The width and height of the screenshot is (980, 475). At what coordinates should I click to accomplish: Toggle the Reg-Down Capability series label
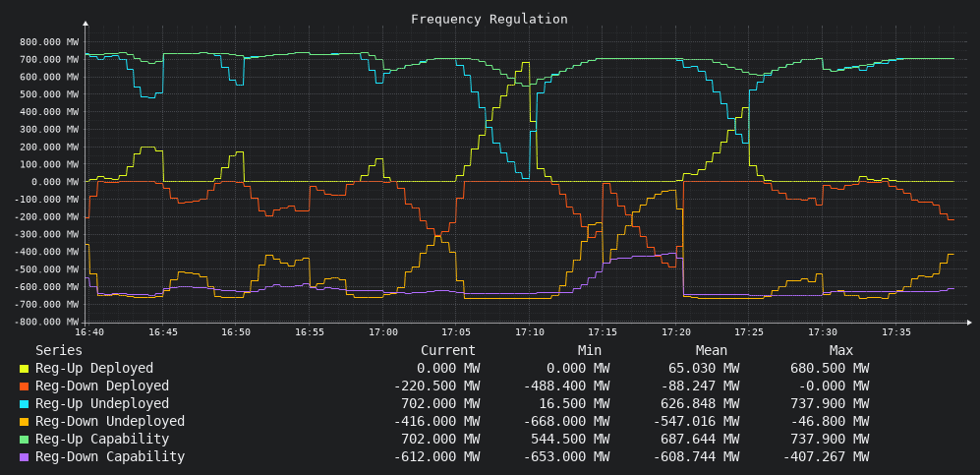pyautogui.click(x=110, y=457)
